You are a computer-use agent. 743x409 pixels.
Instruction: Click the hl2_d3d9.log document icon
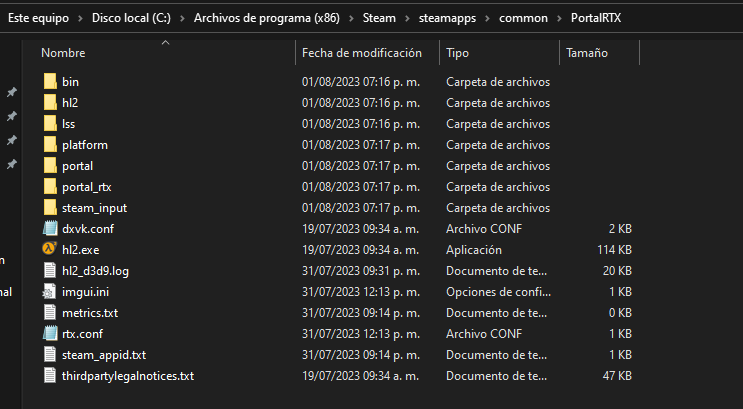pos(51,270)
